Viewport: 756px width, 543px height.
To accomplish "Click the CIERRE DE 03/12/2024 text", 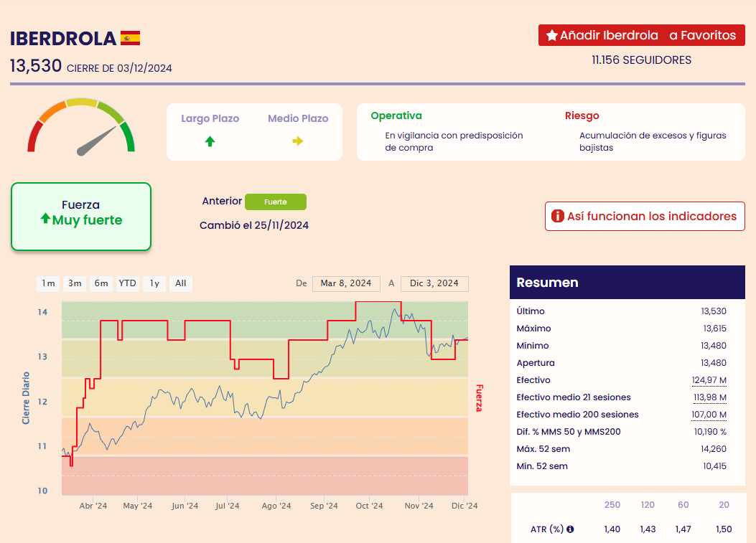I will (x=119, y=68).
